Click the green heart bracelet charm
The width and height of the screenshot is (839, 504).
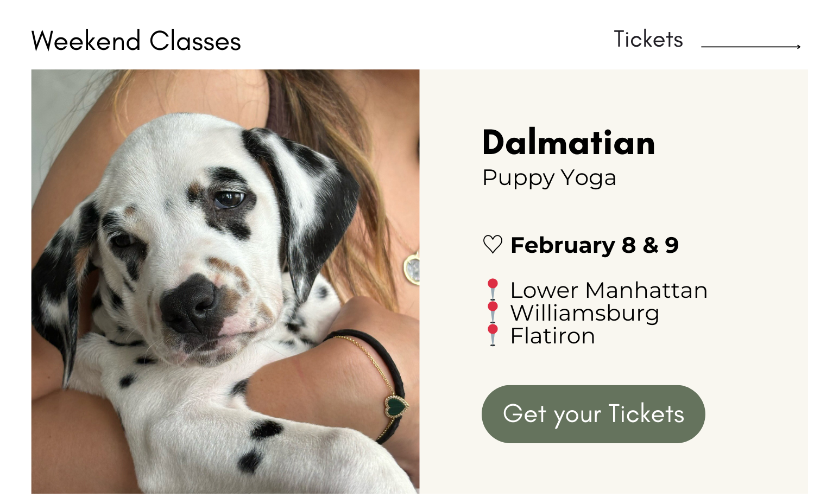396,406
